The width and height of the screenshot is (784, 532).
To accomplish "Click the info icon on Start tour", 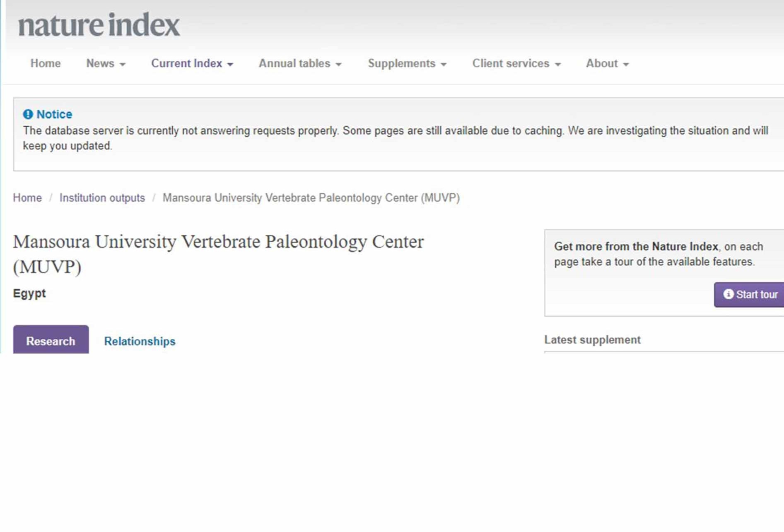I will click(x=728, y=294).
